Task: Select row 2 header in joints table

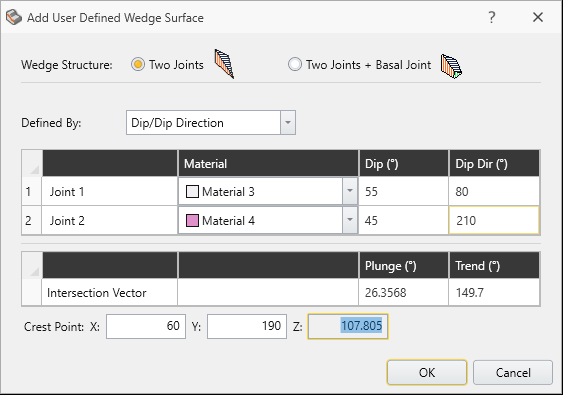Action: click(x=32, y=220)
